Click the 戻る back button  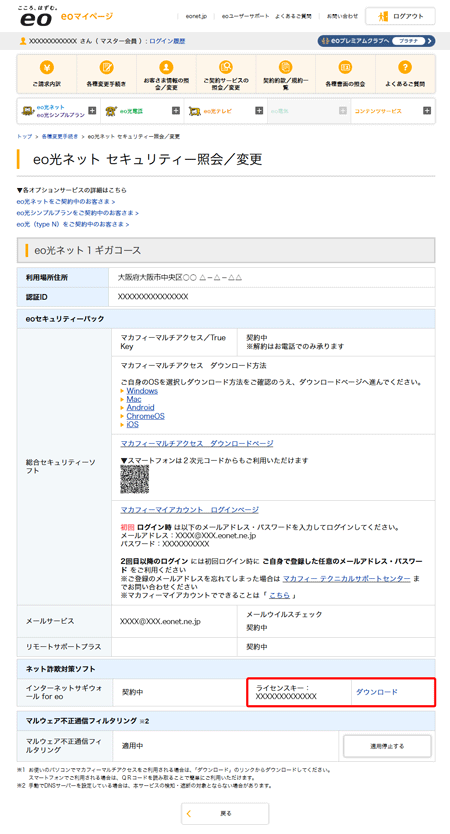click(225, 813)
